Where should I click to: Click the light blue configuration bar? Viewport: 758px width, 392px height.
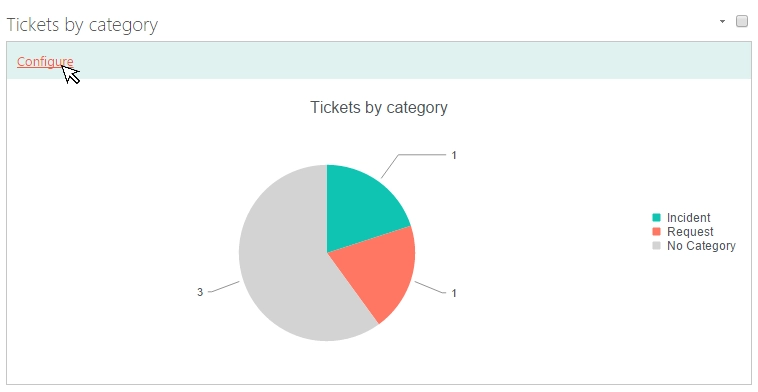click(379, 60)
